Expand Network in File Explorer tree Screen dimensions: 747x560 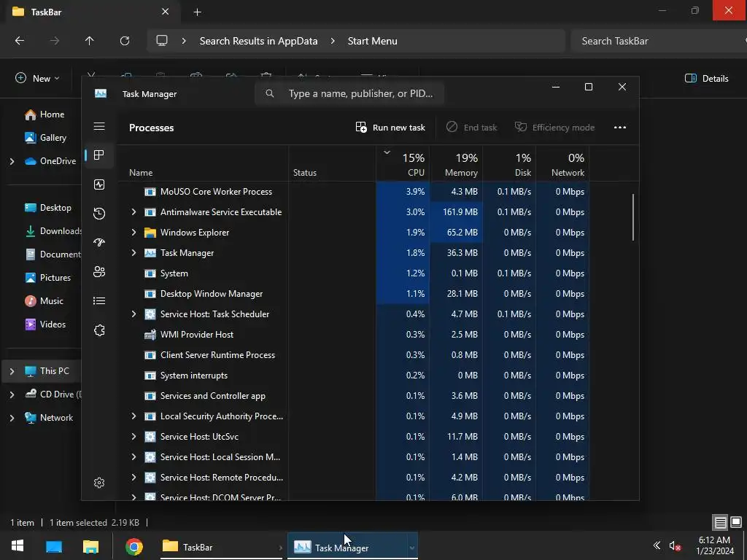(12, 418)
